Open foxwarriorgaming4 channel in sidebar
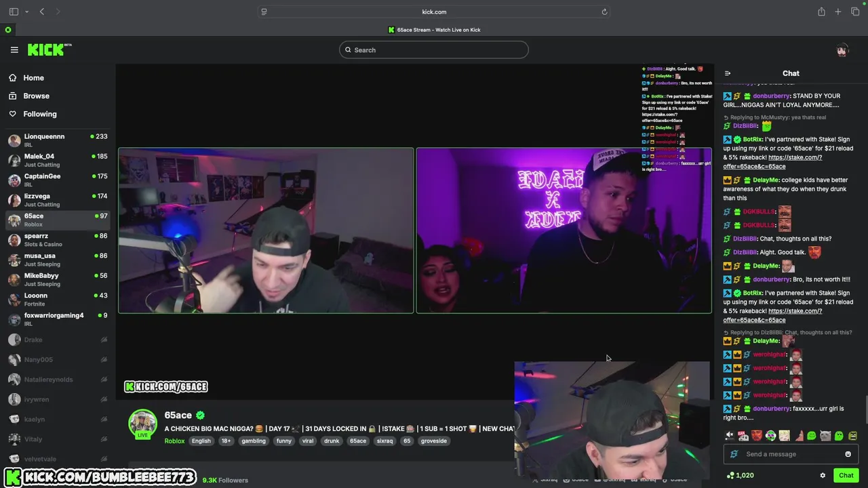This screenshot has height=488, width=868. click(x=58, y=319)
